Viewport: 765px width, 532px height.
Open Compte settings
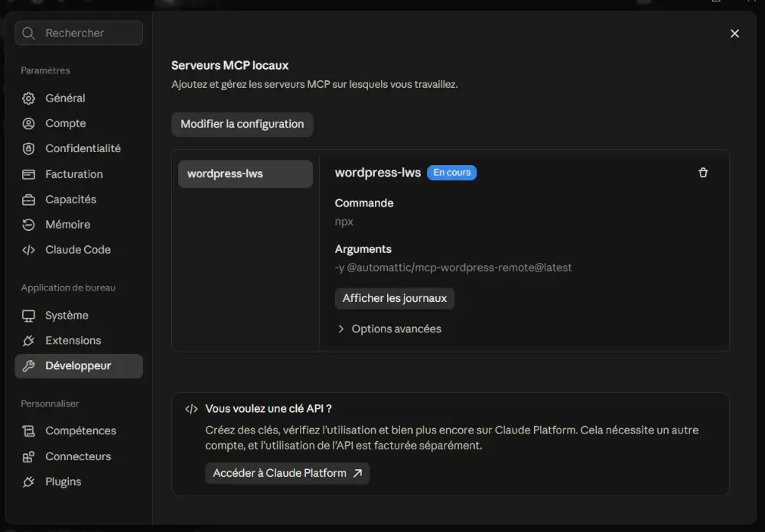[x=79, y=123]
